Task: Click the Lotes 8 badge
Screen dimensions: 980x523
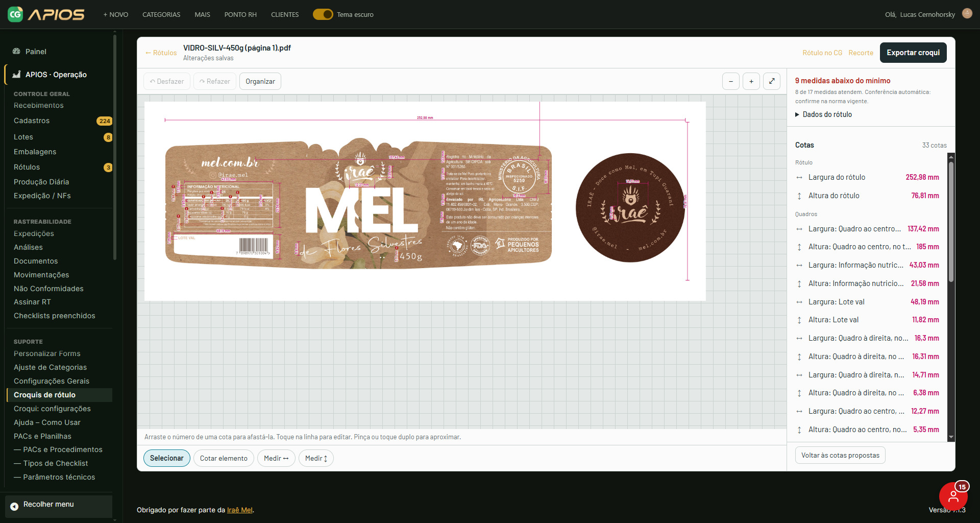Action: click(108, 137)
